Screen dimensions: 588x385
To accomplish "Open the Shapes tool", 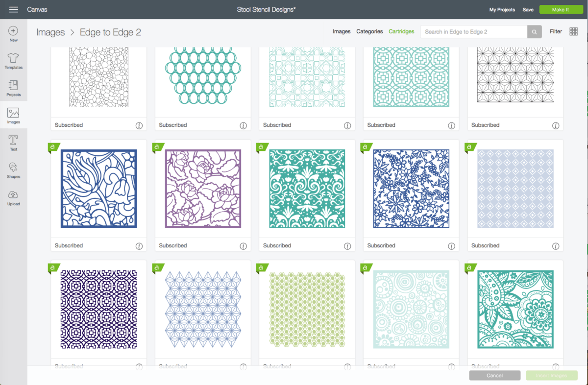I will tap(13, 170).
